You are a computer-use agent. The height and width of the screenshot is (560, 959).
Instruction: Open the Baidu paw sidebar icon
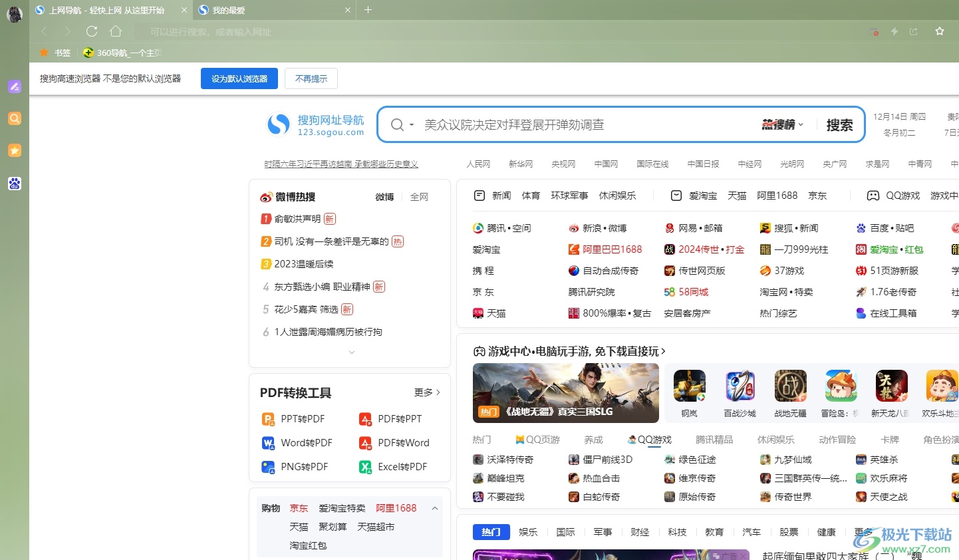pyautogui.click(x=15, y=184)
